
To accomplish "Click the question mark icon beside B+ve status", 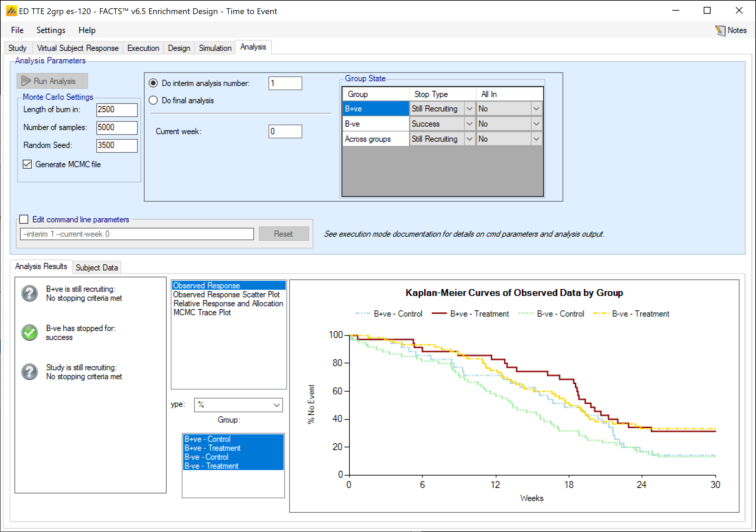I will (30, 294).
